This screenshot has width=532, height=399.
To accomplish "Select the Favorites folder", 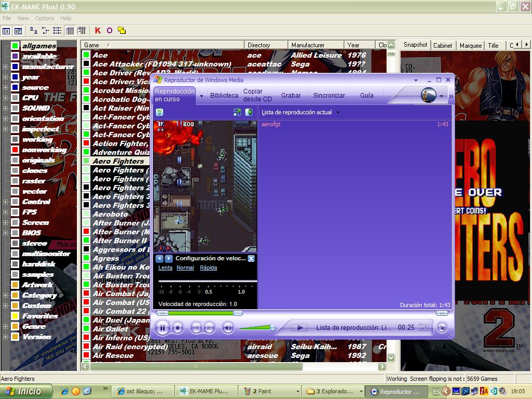I will pyautogui.click(x=39, y=316).
